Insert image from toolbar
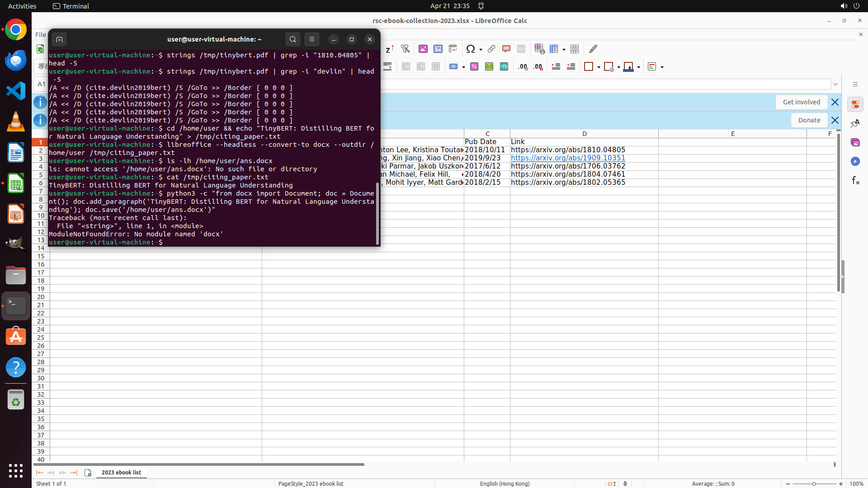868x488 pixels. [423, 49]
